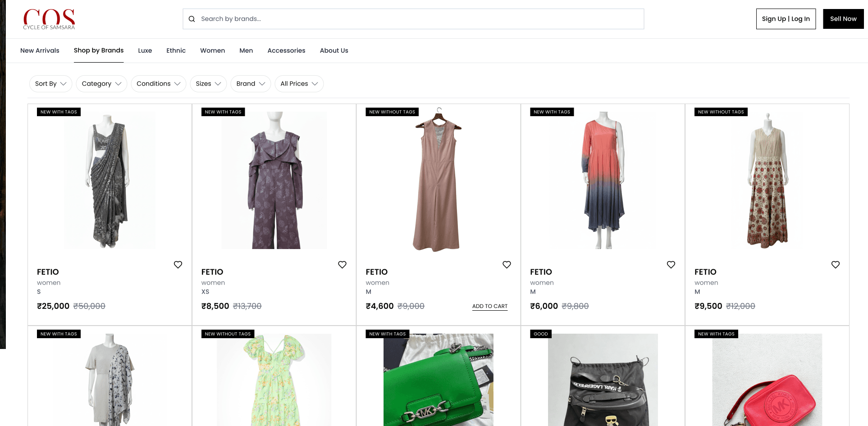The height and width of the screenshot is (426, 868).
Task: Open the red Michael Kors camera bag image
Action: coord(767,380)
